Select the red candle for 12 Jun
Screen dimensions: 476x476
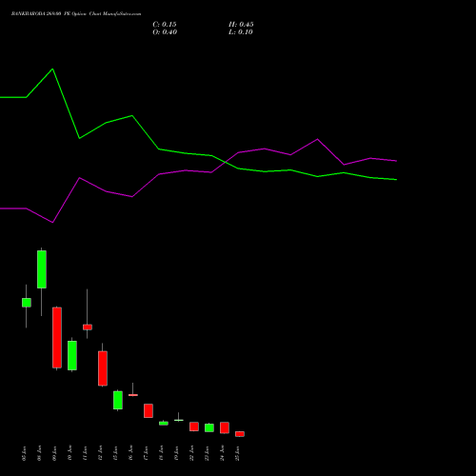pos(103,368)
